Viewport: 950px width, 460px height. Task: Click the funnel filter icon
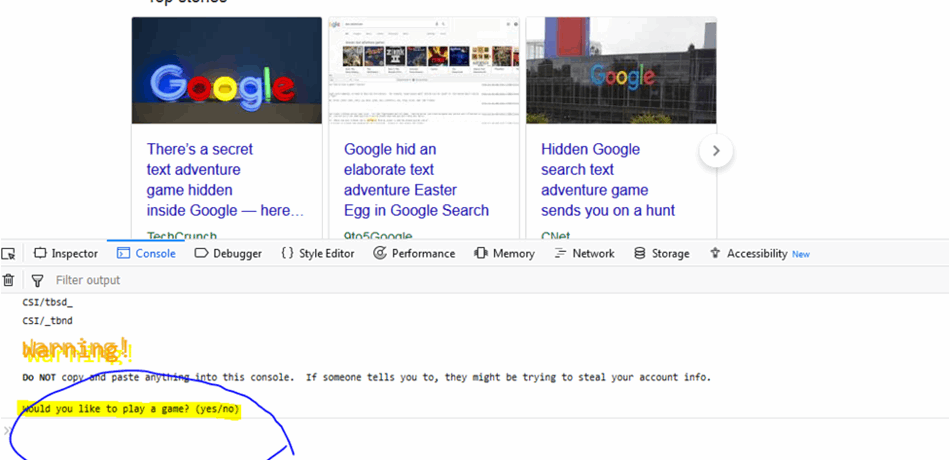coord(38,280)
